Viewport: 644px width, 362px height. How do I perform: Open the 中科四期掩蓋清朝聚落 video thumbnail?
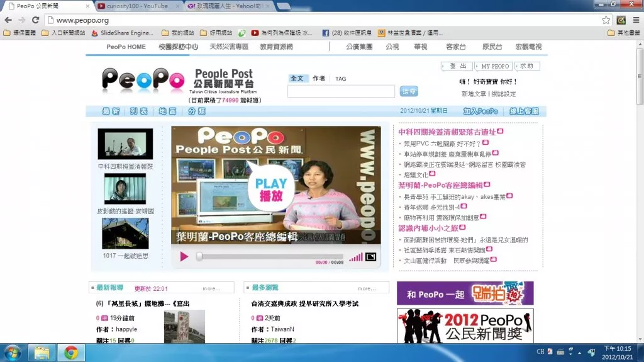tap(125, 144)
